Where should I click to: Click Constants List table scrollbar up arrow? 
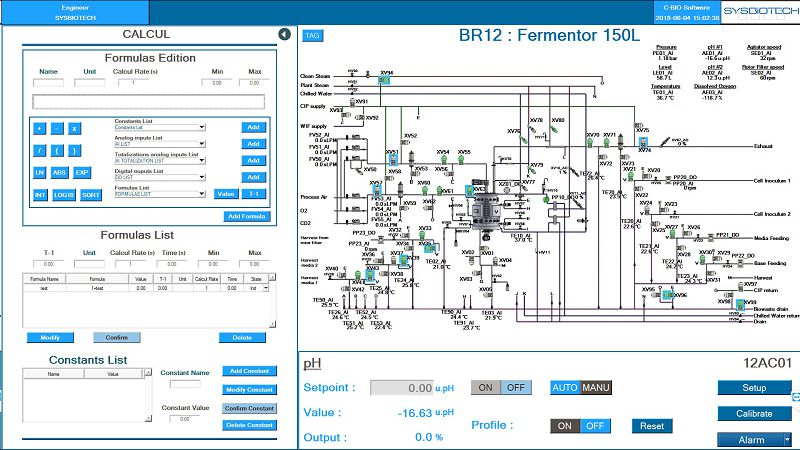[x=148, y=373]
